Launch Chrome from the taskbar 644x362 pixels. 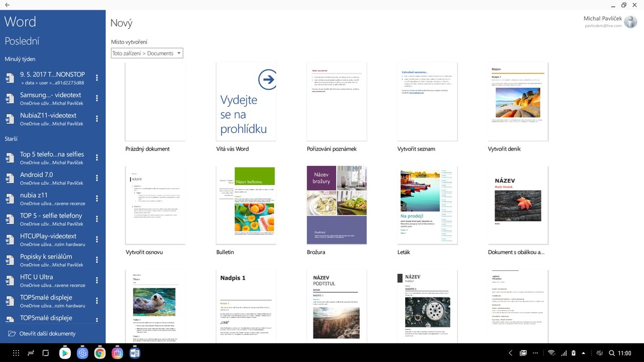(x=100, y=353)
